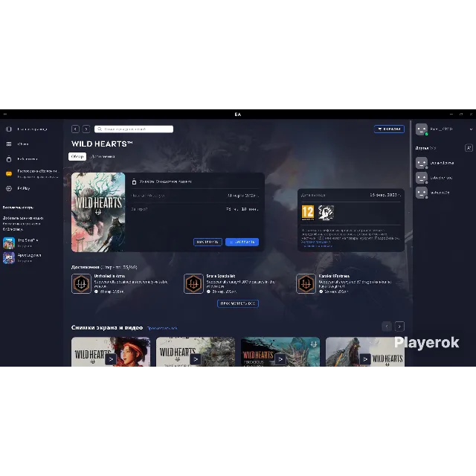Click the Karakuri Fortress achievement badge

pos(306,284)
